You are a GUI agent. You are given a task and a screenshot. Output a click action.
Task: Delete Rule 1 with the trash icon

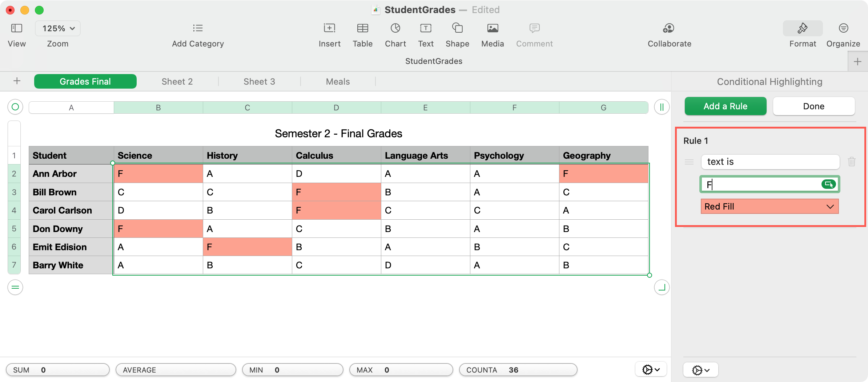(x=852, y=162)
